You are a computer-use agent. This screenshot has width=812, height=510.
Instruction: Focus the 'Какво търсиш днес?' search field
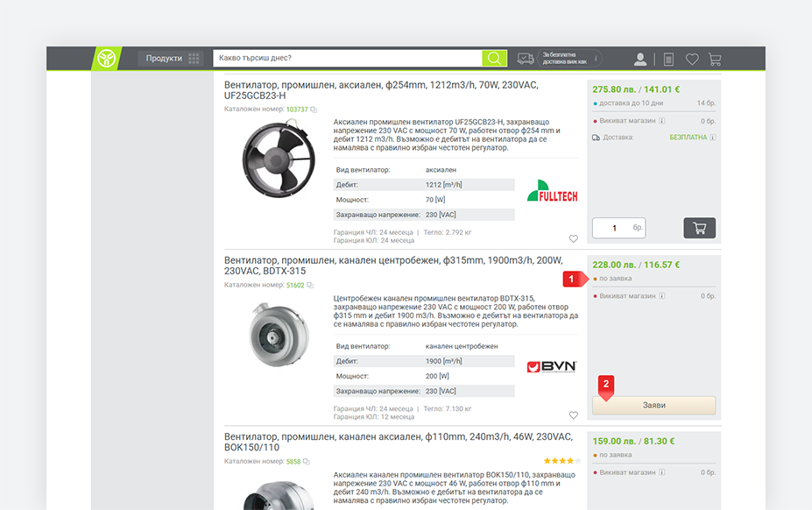pos(347,59)
